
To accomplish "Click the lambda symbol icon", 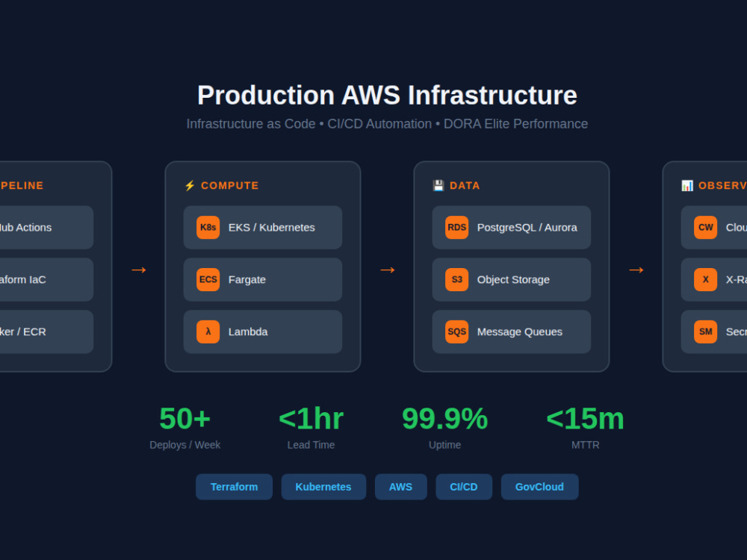I will point(208,332).
